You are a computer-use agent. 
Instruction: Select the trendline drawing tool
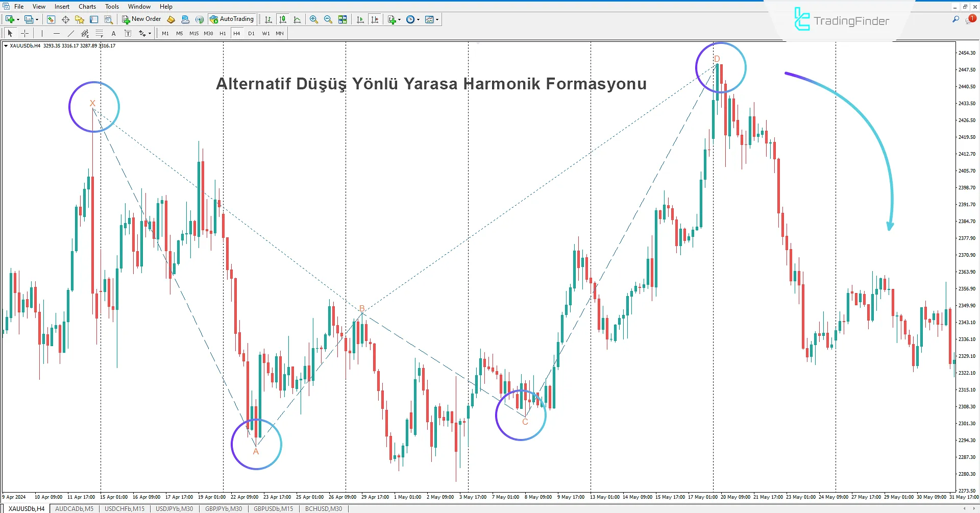tap(71, 33)
